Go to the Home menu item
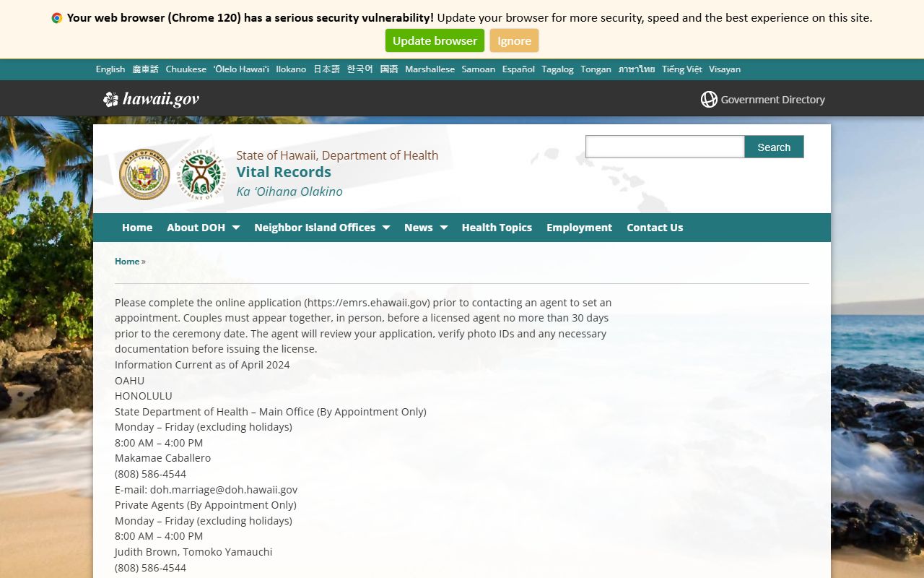The width and height of the screenshot is (924, 578). [137, 228]
